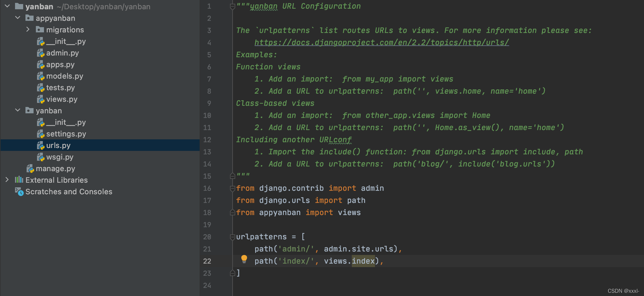644x296 pixels.
Task: Open wsgi.py from the project tree
Action: click(60, 157)
